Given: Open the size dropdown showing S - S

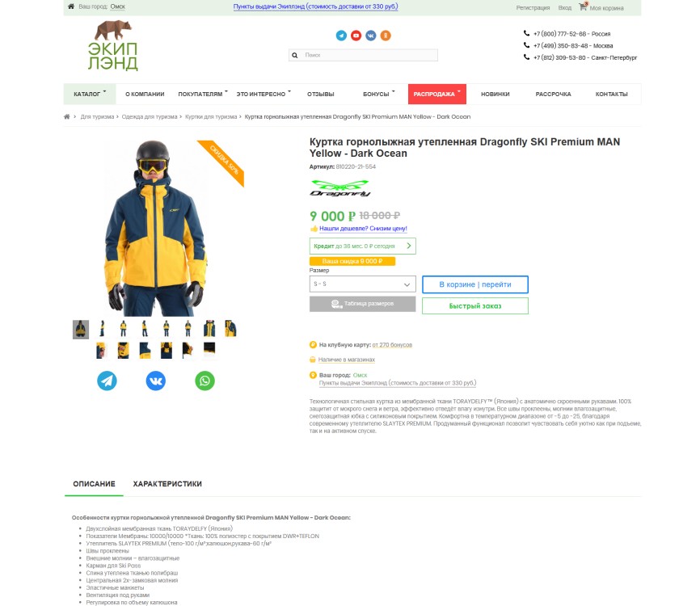Looking at the screenshot, I should coord(362,284).
